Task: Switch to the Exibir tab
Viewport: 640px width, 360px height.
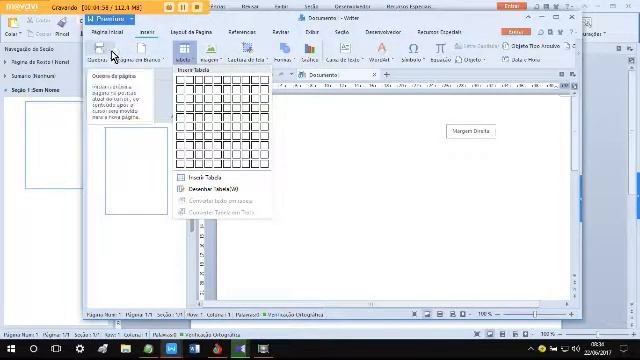Action: tap(312, 32)
